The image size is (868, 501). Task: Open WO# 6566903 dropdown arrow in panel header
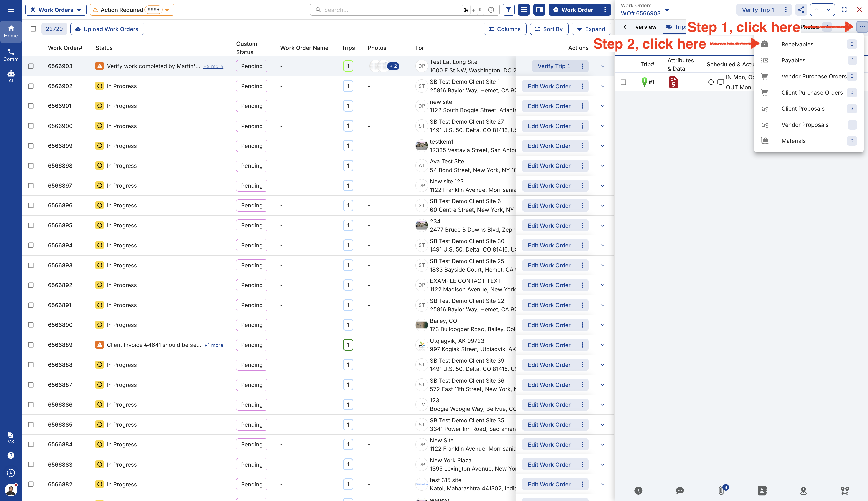pyautogui.click(x=667, y=10)
